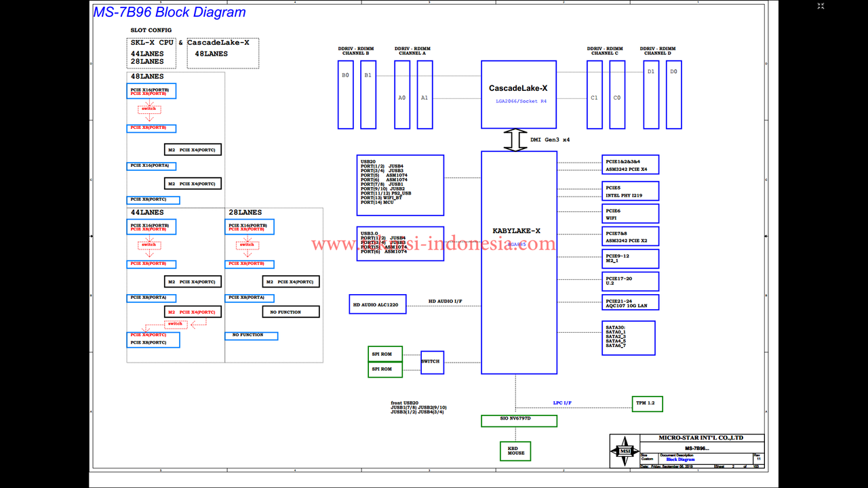Screen dimensions: 868x488
Task: Click the SWITCH box beside SPI ROM
Action: click(432, 361)
